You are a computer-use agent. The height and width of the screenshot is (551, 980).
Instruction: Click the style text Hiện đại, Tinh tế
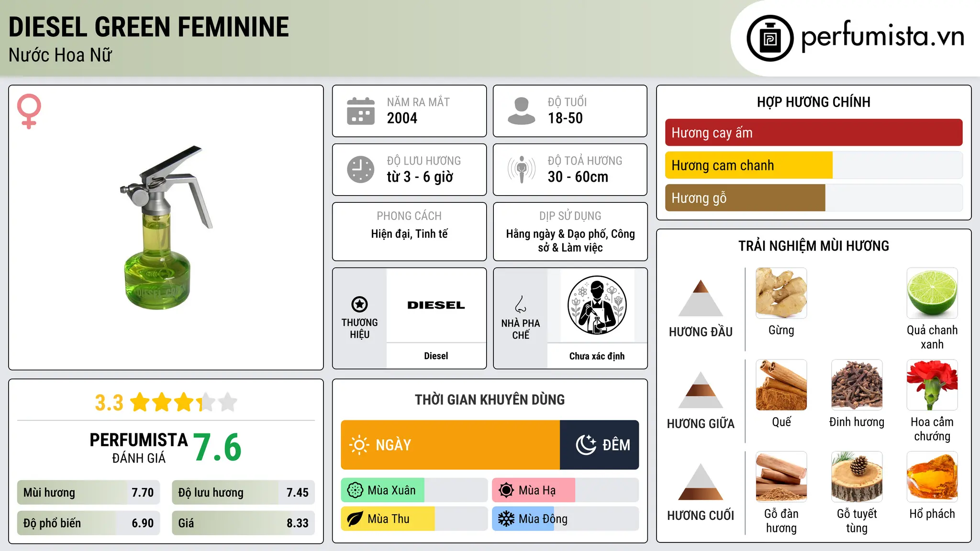pos(410,234)
